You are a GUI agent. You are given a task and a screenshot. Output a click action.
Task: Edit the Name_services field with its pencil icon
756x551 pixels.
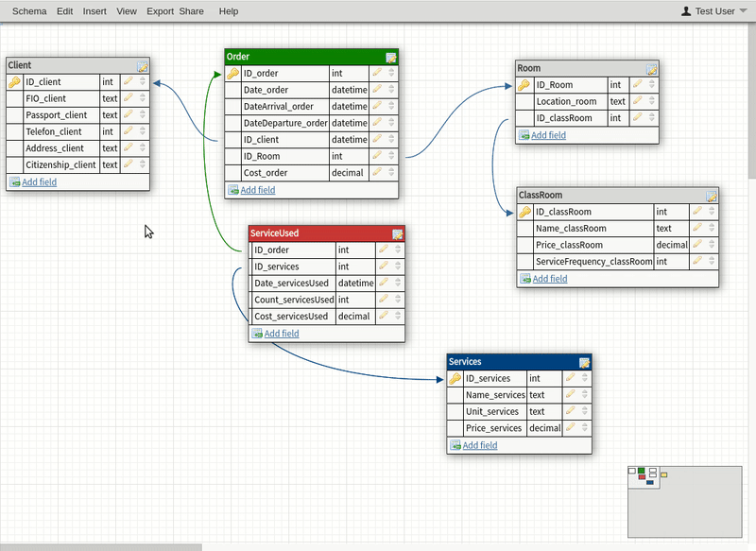[572, 395]
